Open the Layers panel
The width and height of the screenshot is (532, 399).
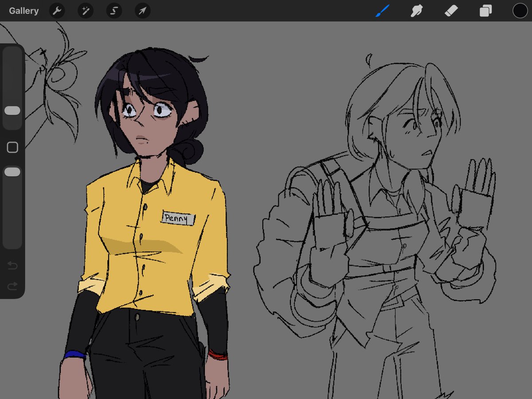click(485, 11)
